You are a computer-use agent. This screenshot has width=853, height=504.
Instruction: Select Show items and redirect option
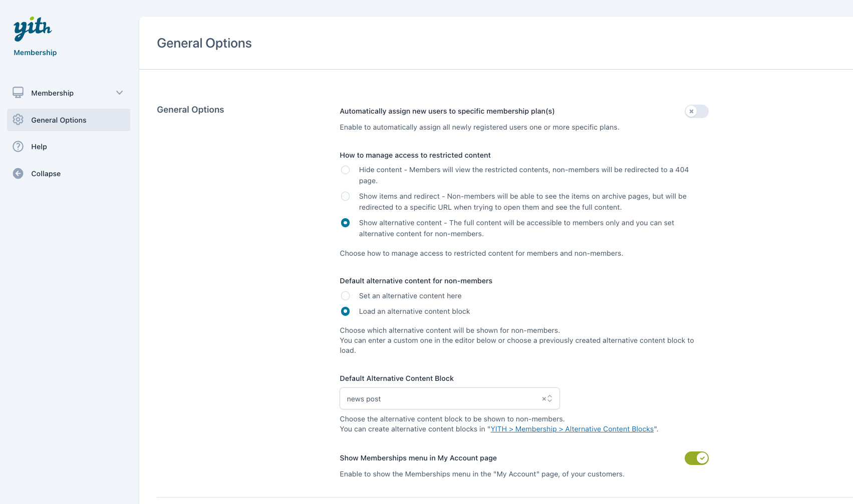coord(345,196)
